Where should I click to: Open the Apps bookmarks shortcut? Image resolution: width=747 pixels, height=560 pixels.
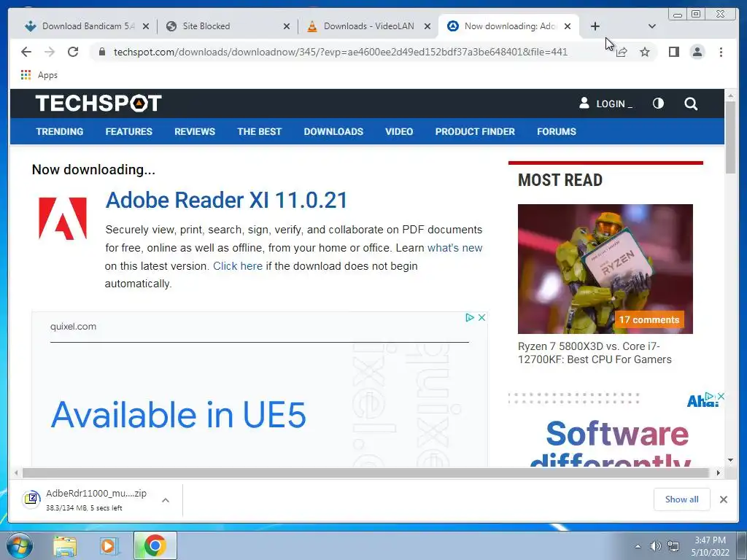pyautogui.click(x=39, y=75)
